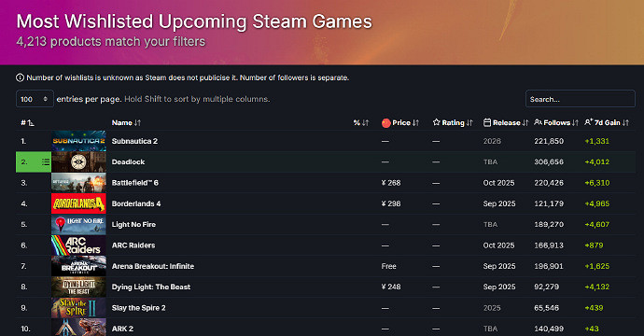
Task: Click follower count 189,270
Action: click(549, 224)
